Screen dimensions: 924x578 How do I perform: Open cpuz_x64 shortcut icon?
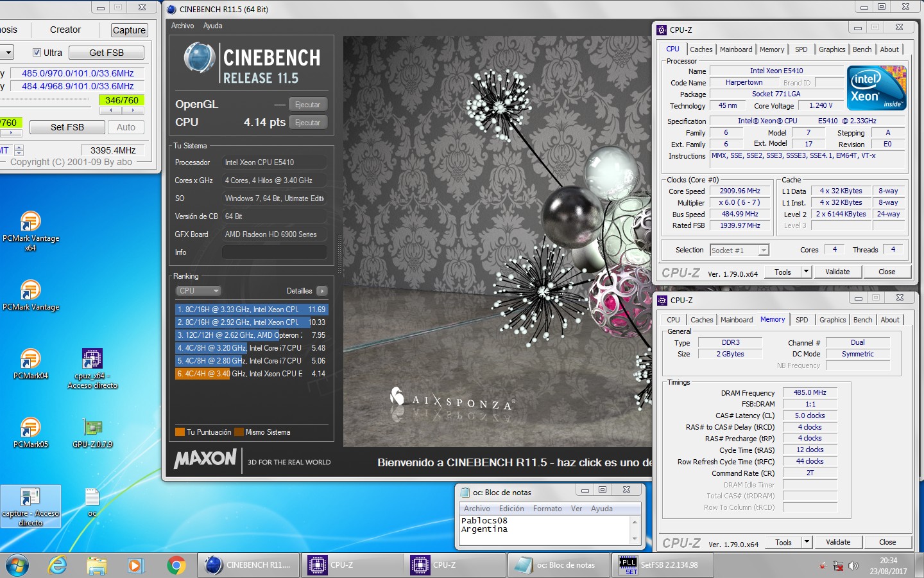(x=92, y=368)
